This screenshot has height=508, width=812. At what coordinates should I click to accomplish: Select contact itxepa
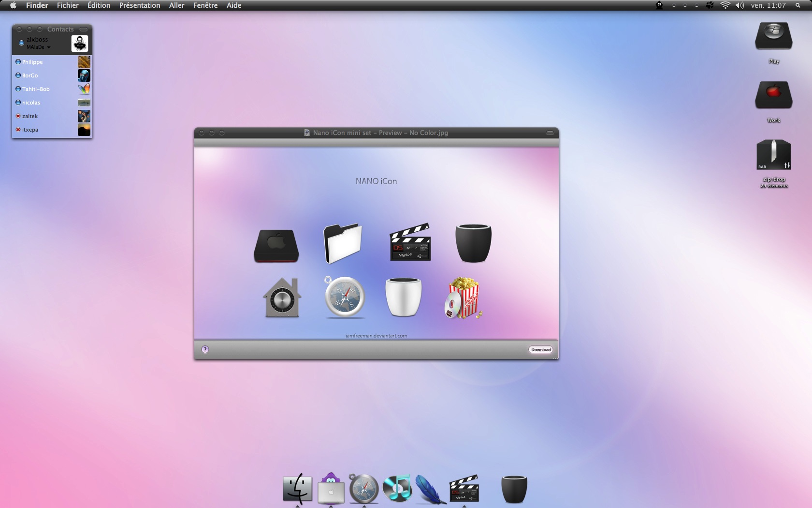(x=52, y=130)
